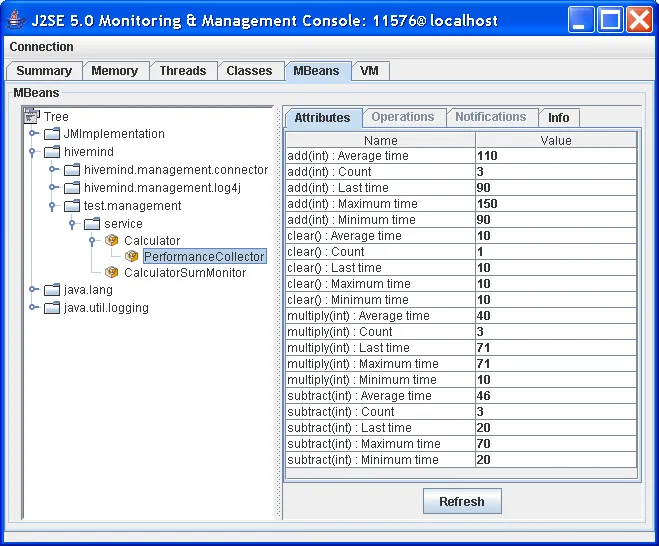Switch to the Classes tab
The height and width of the screenshot is (546, 659).
coord(249,71)
